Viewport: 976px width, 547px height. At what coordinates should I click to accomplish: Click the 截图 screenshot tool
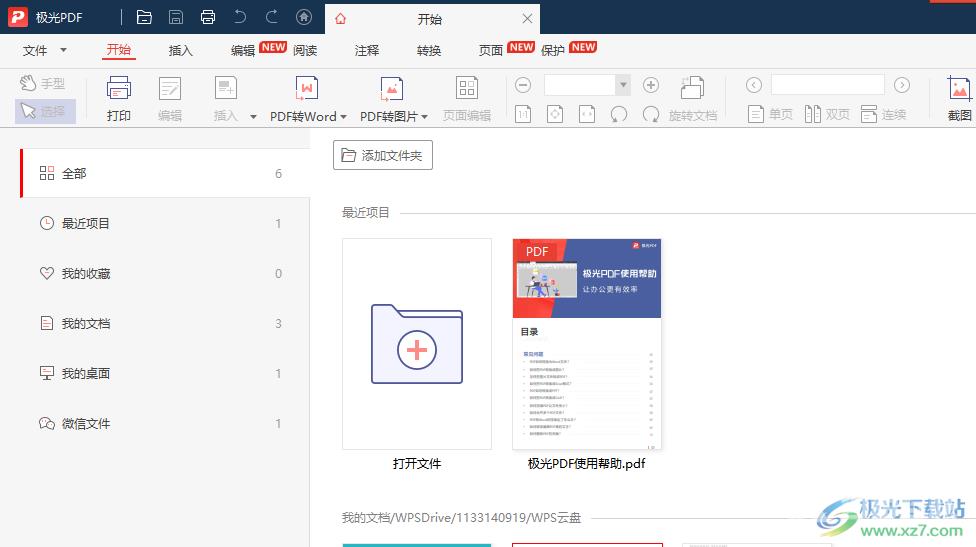[959, 99]
